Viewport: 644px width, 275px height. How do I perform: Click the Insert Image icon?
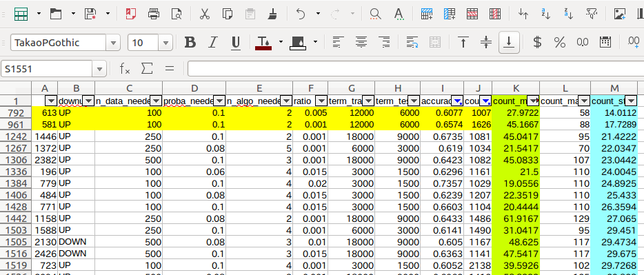pyautogui.click(x=619, y=14)
